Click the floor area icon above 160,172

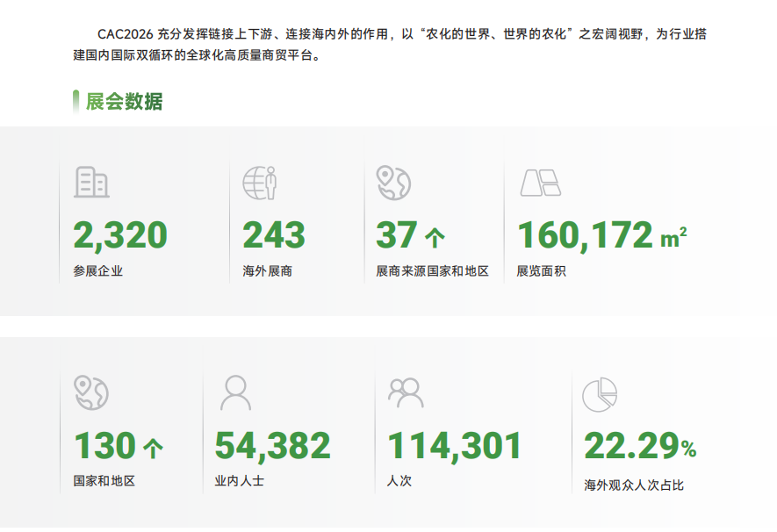click(540, 182)
